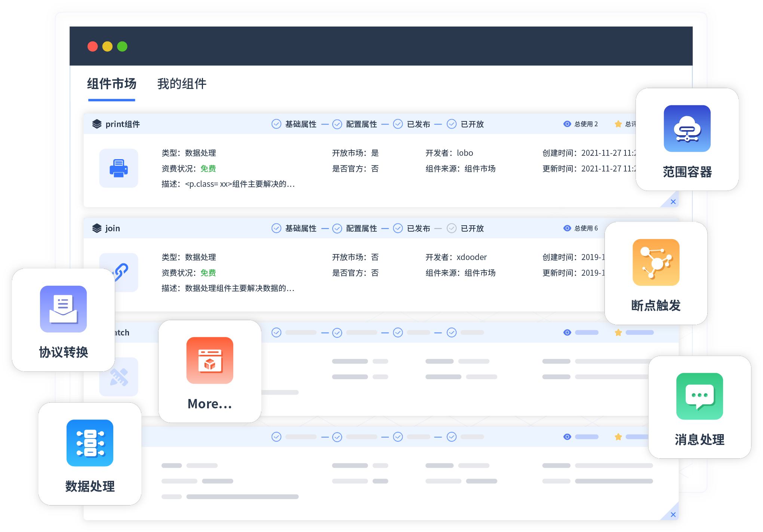The height and width of the screenshot is (532, 763).
Task: Open the 协议转换 envelope icon
Action: (x=63, y=309)
